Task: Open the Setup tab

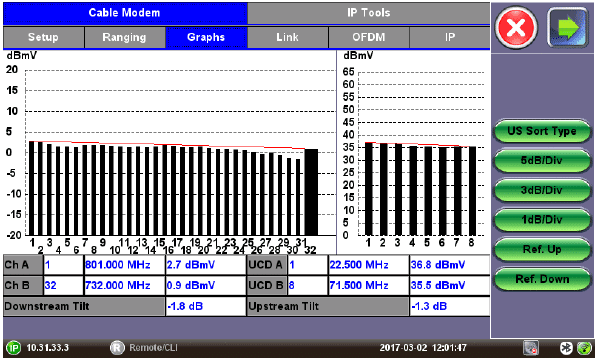Action: tap(44, 37)
